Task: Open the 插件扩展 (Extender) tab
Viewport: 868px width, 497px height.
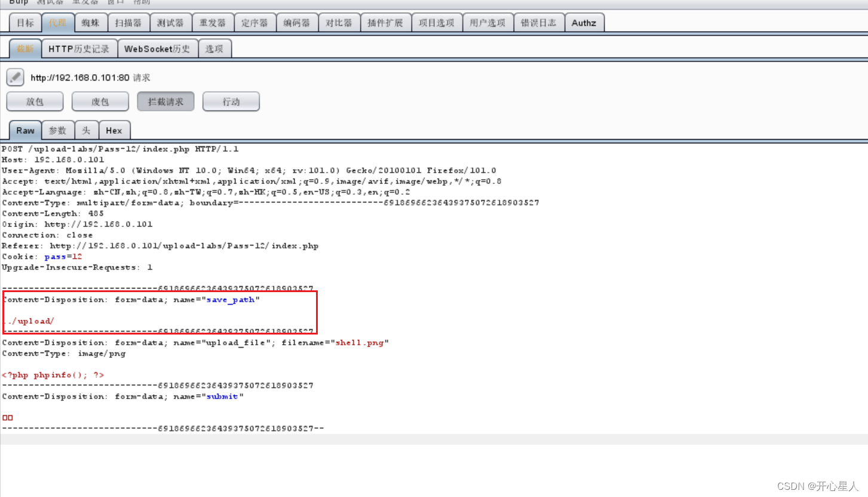Action: [x=385, y=23]
